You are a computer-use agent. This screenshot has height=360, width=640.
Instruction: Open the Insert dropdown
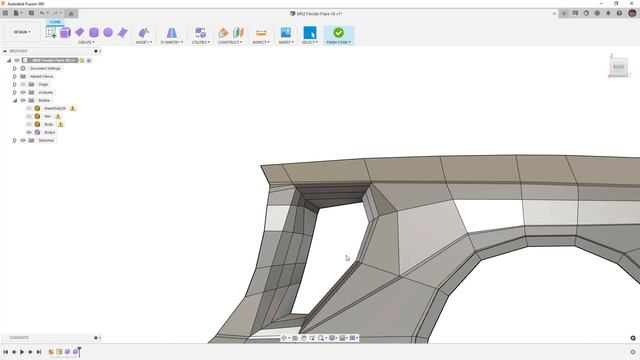tap(286, 42)
